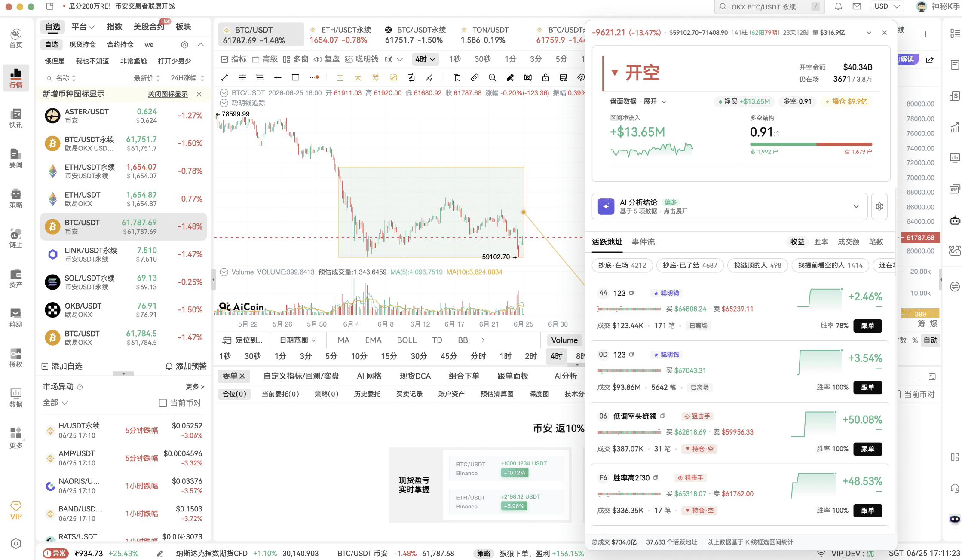Open the AI 网格 tab
This screenshot has width=962, height=560.
click(x=369, y=376)
